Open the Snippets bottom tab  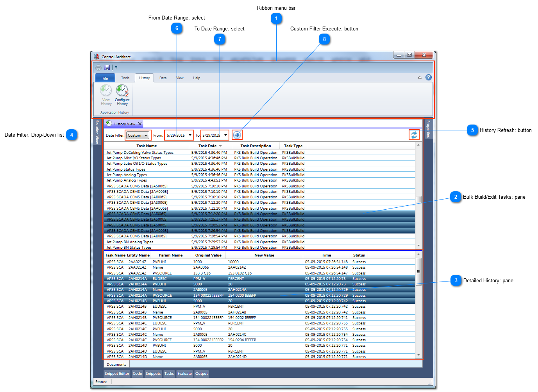pos(153,374)
